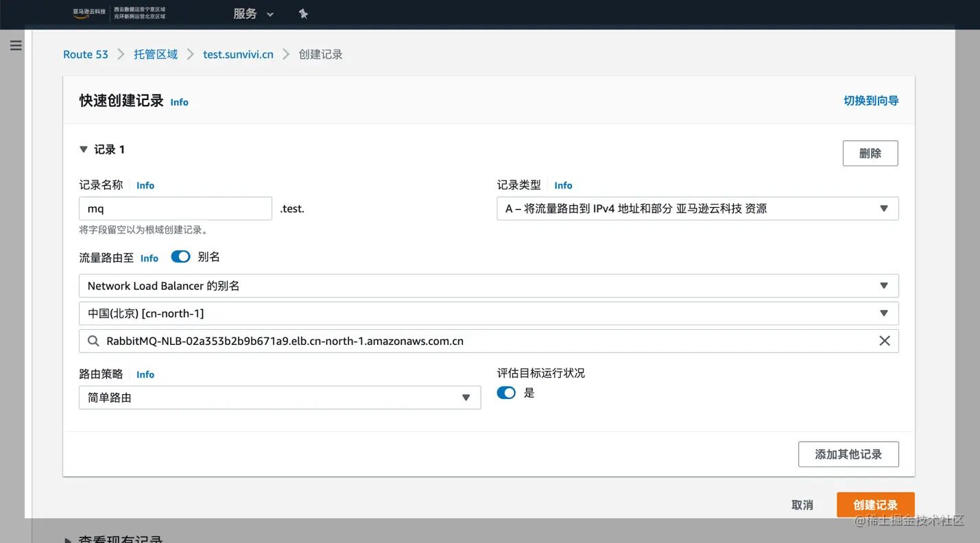Toggle the 评估目标运行状况 switch
Image resolution: width=980 pixels, height=543 pixels.
point(506,393)
